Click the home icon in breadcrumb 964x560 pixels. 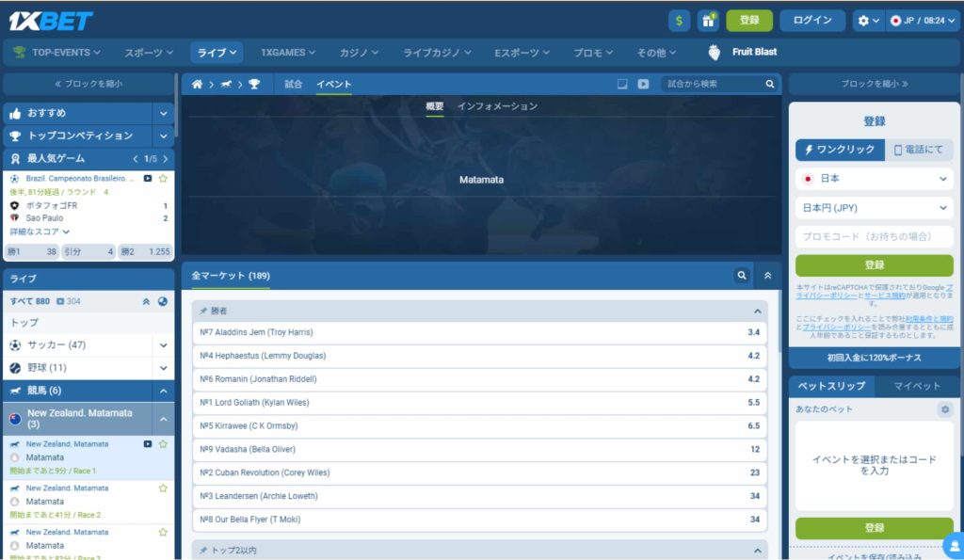click(197, 84)
